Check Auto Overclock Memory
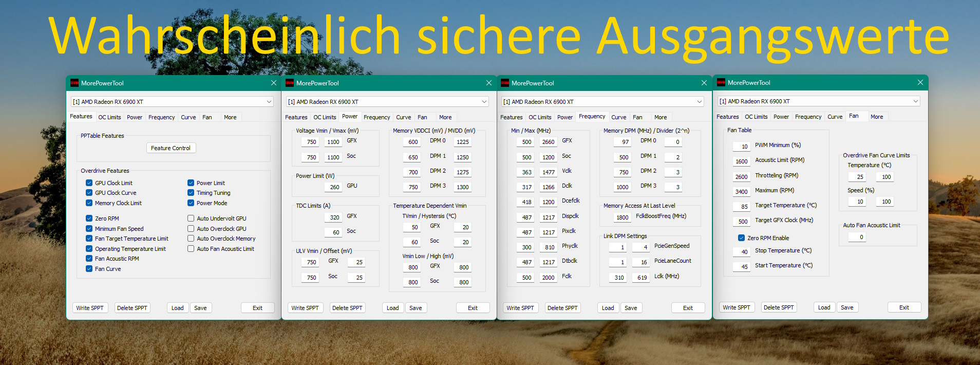This screenshot has width=980, height=365. 191,239
